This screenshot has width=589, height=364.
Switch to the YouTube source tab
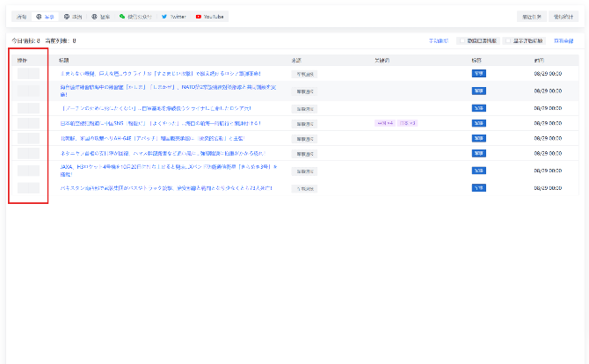(x=211, y=16)
